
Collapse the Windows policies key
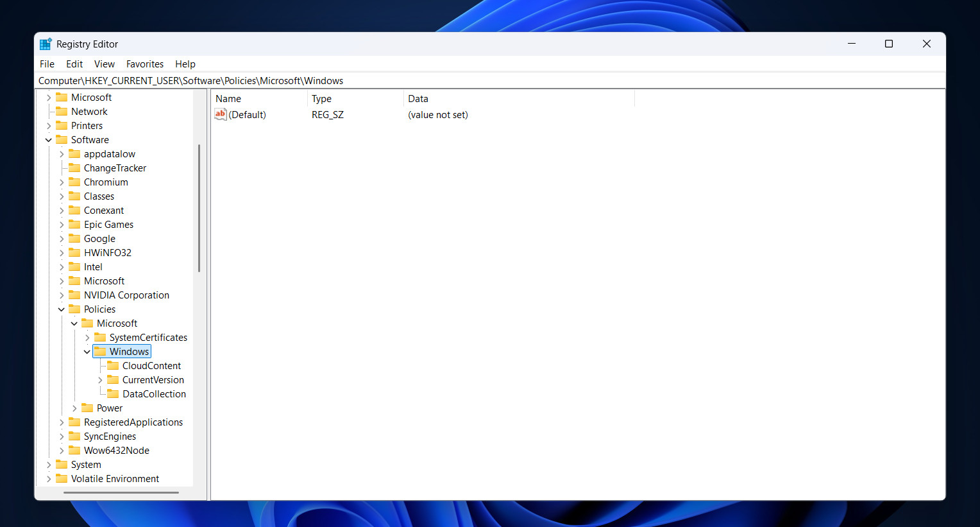[x=87, y=351]
